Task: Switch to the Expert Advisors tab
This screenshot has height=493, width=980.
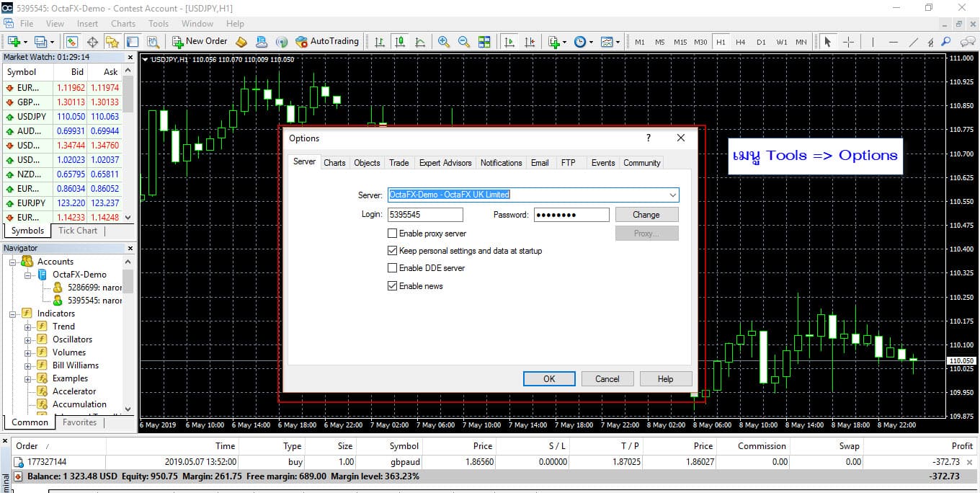Action: (445, 163)
